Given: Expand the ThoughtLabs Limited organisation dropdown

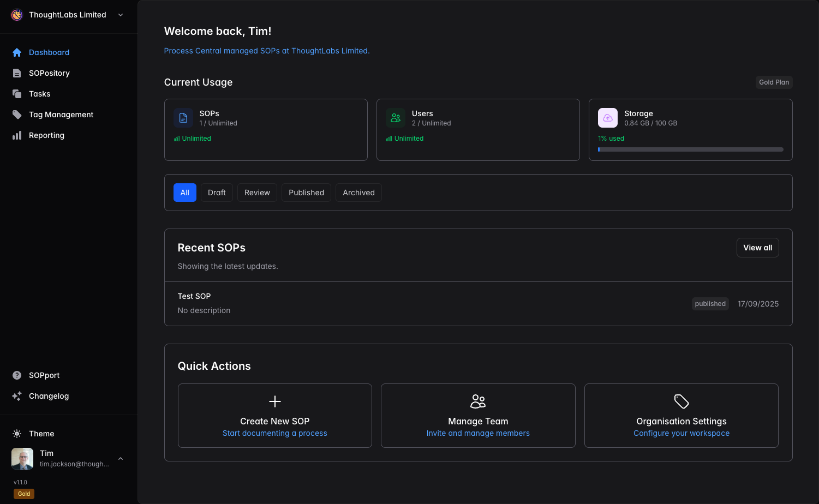Looking at the screenshot, I should point(120,15).
